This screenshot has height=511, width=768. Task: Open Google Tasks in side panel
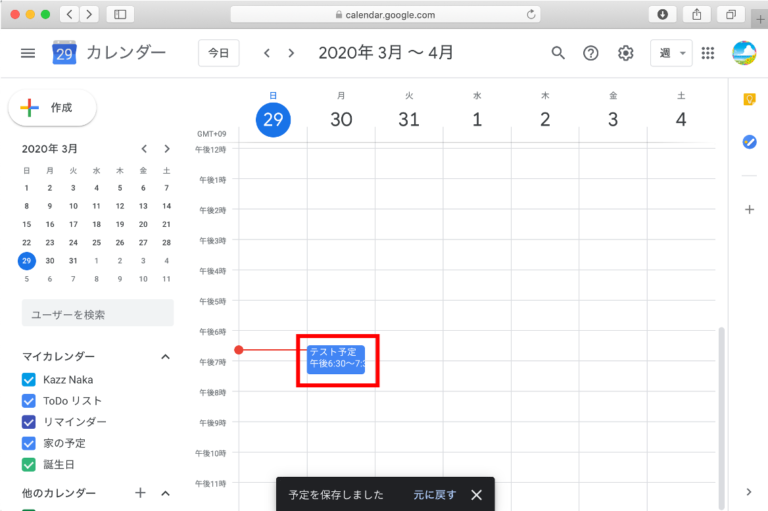click(749, 142)
